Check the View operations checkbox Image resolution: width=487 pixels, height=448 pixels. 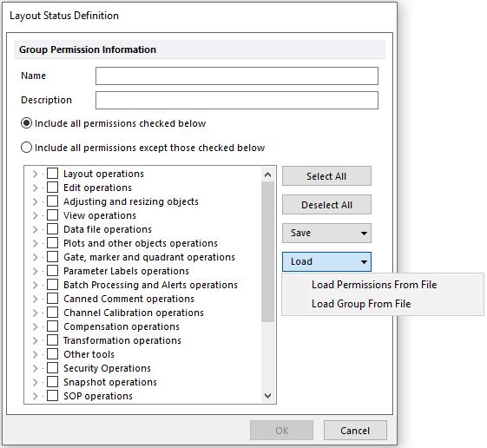[52, 215]
